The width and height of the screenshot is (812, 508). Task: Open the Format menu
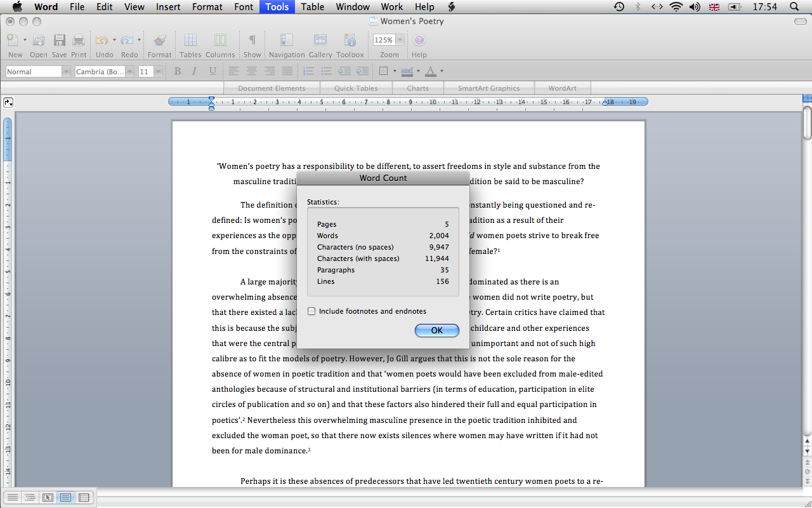click(x=207, y=7)
